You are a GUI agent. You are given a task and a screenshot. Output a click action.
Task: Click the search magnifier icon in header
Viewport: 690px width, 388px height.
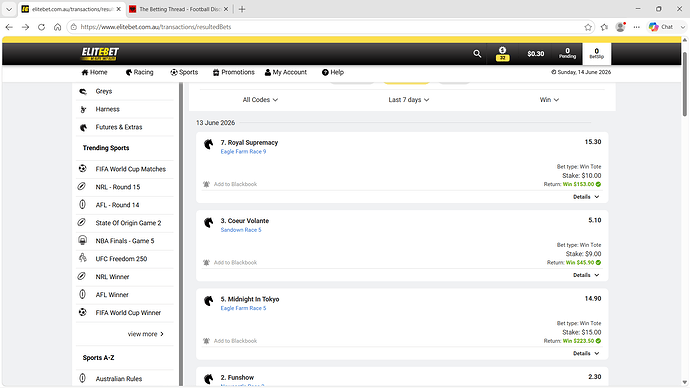point(477,54)
